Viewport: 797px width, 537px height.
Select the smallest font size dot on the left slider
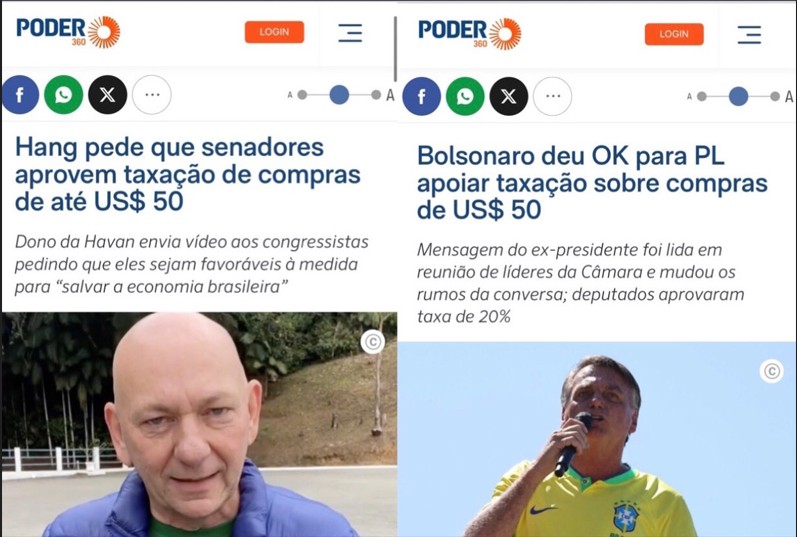(x=302, y=95)
